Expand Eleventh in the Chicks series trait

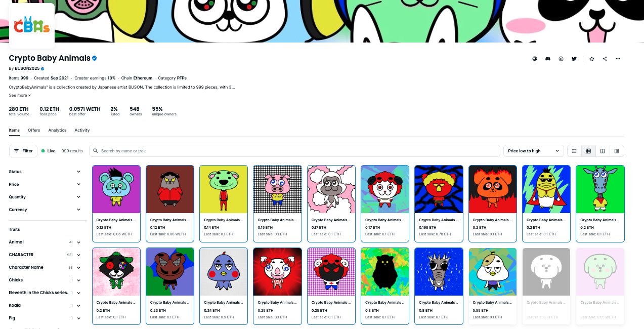45,293
